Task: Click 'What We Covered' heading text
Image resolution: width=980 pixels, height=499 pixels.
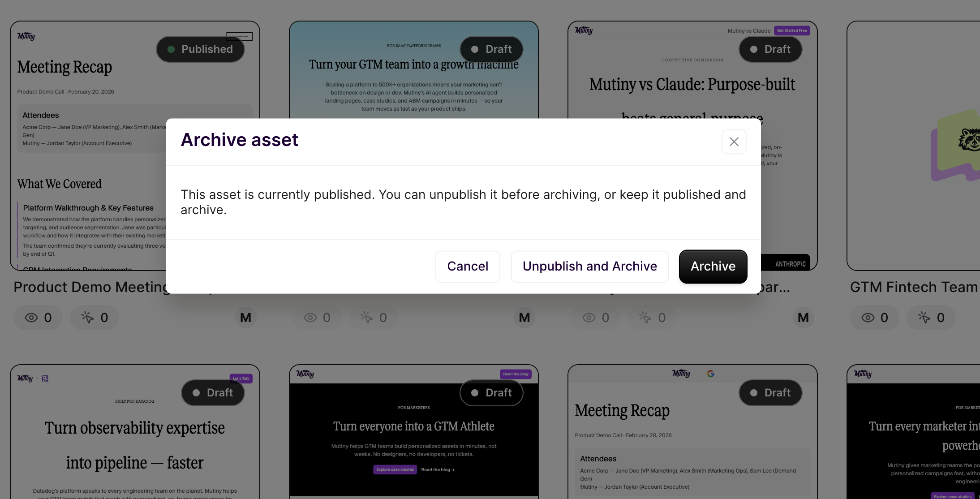Action: (x=59, y=184)
